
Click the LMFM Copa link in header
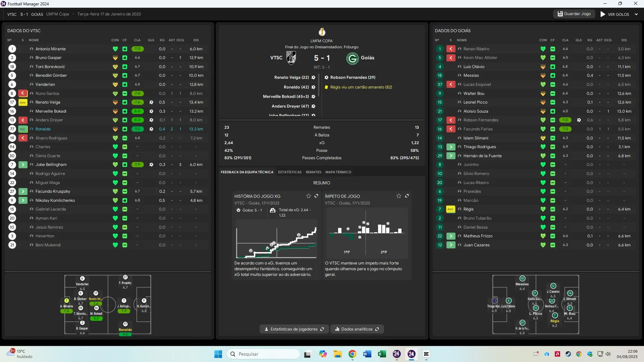coord(58,14)
